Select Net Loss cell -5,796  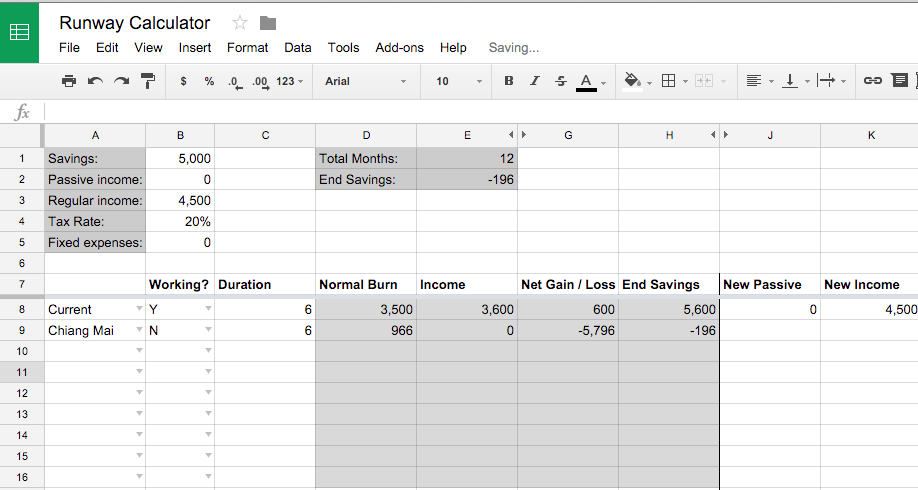coord(568,330)
